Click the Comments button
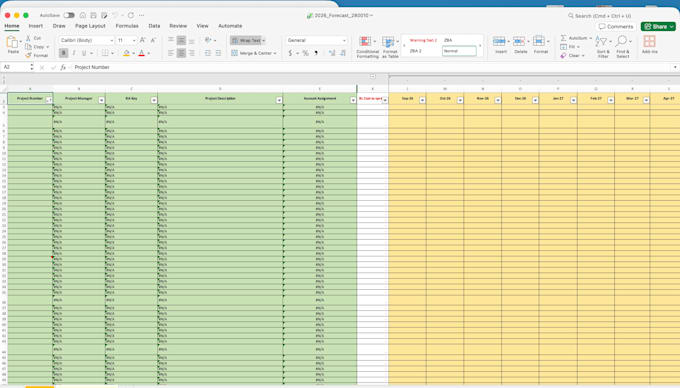This screenshot has width=680, height=388. point(616,26)
